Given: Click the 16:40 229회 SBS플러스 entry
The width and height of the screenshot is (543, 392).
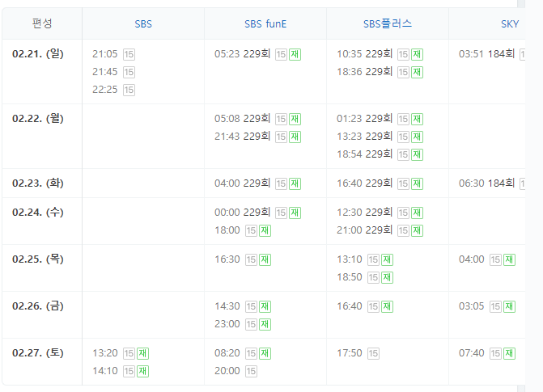Looking at the screenshot, I should pos(364,183).
